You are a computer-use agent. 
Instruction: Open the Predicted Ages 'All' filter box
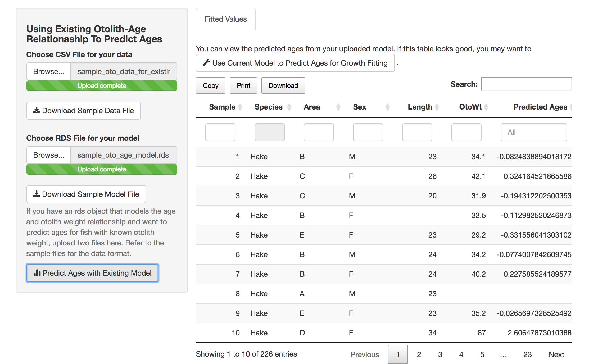(533, 132)
